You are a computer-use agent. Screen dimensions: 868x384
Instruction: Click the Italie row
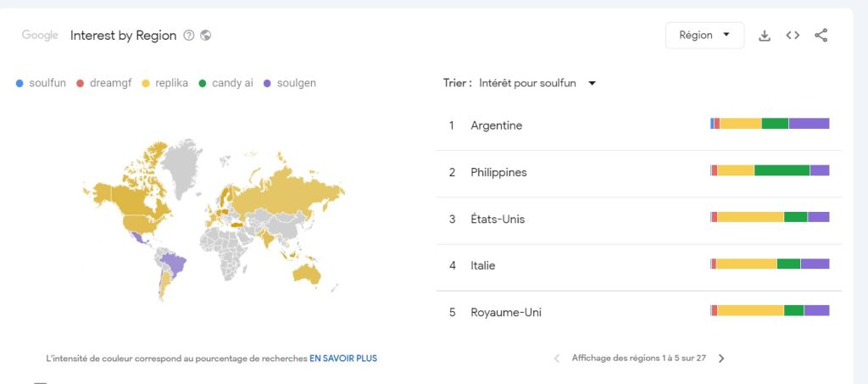(x=639, y=265)
